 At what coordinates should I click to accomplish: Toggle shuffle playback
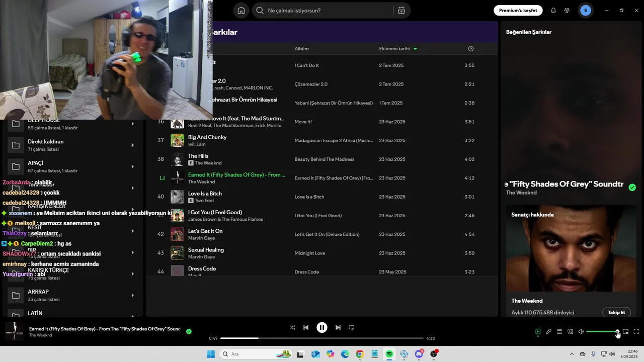292,327
